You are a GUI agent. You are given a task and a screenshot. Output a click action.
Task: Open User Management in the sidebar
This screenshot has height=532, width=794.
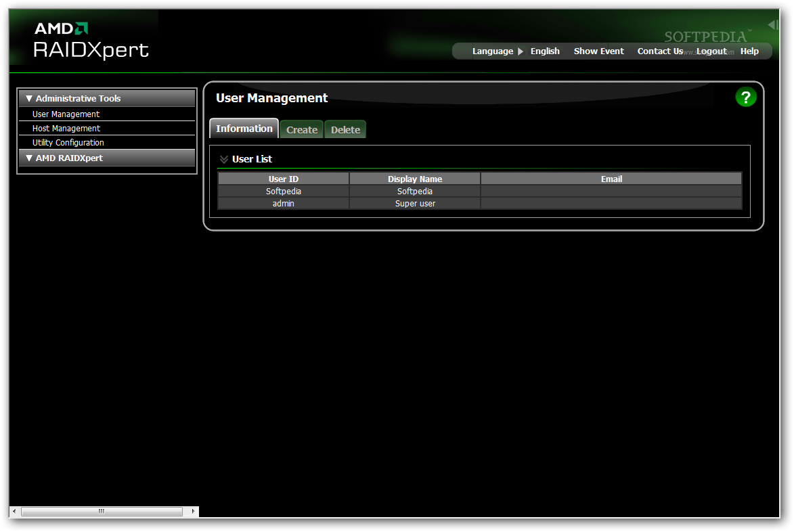tap(66, 114)
